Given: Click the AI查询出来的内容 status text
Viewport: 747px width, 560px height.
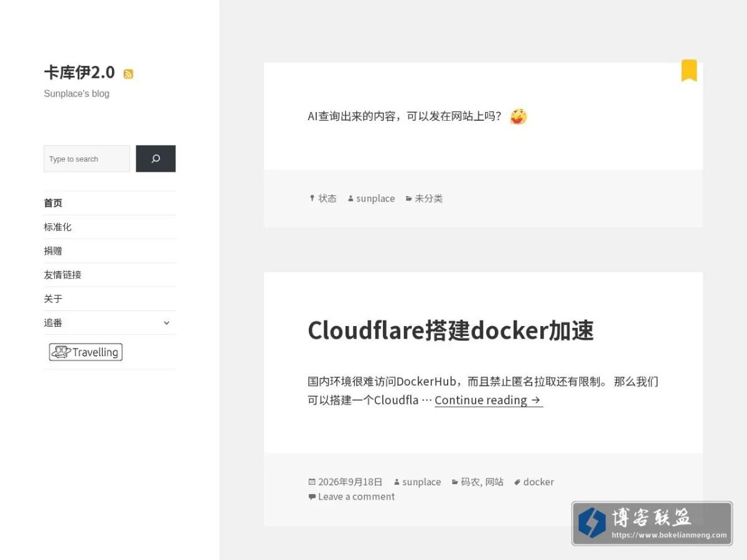Looking at the screenshot, I should pos(405,116).
